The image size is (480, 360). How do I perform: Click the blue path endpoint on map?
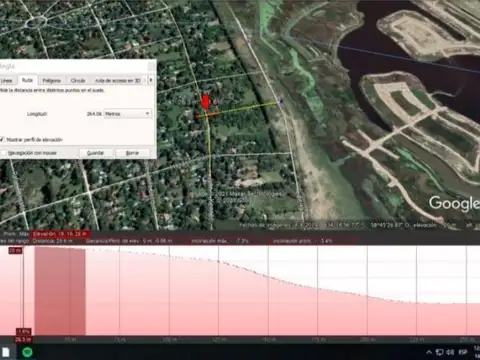pyautogui.click(x=282, y=101)
